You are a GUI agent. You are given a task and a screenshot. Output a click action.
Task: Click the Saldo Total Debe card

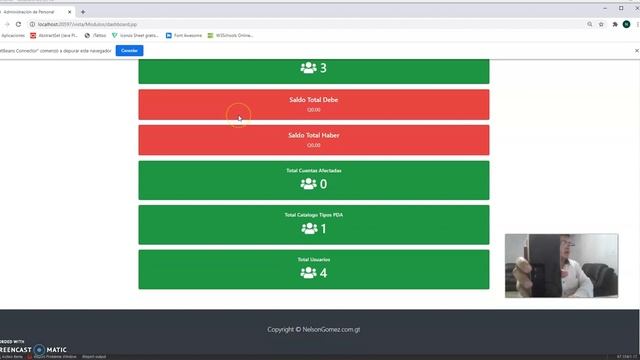pyautogui.click(x=314, y=104)
